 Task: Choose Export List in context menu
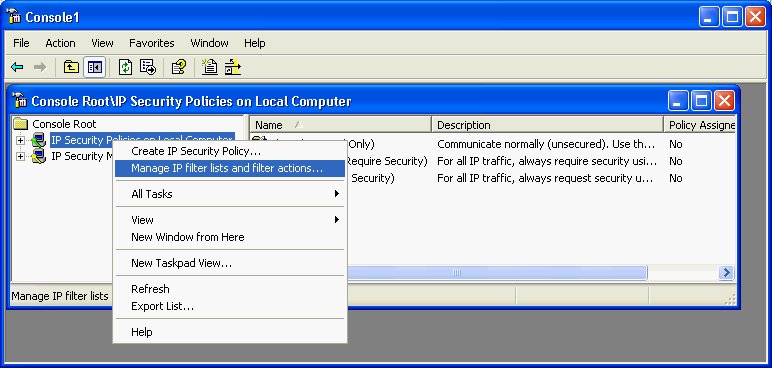point(230,306)
